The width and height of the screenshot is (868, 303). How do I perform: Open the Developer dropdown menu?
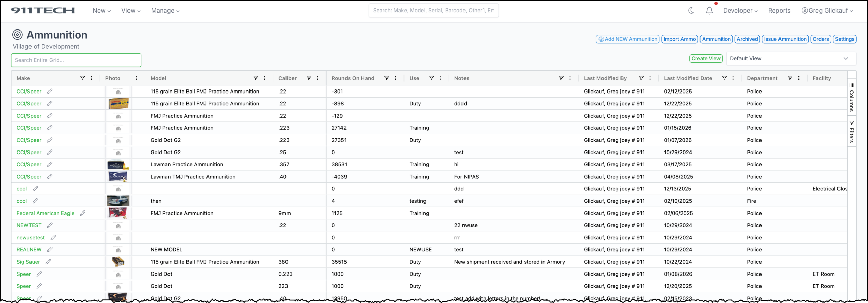[x=740, y=11]
